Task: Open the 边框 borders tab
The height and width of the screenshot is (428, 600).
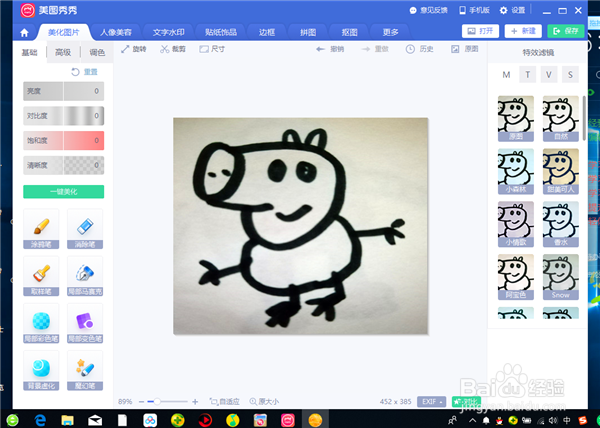Action: coord(267,33)
